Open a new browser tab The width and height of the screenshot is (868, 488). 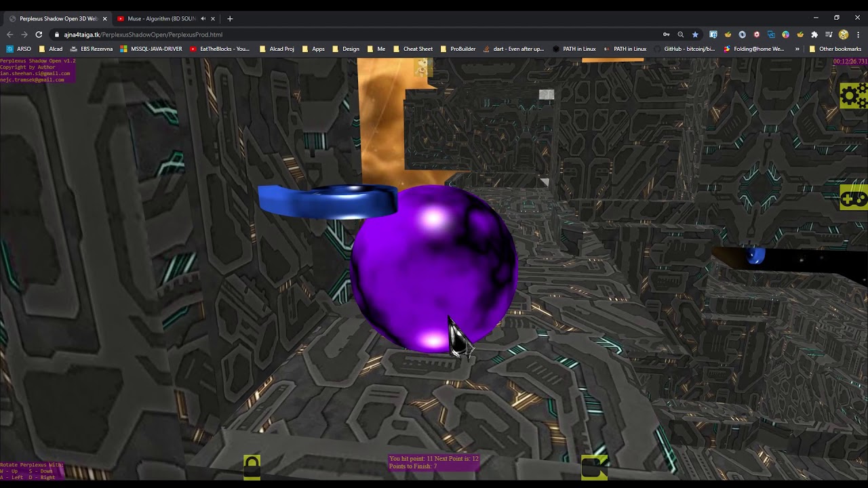click(230, 18)
